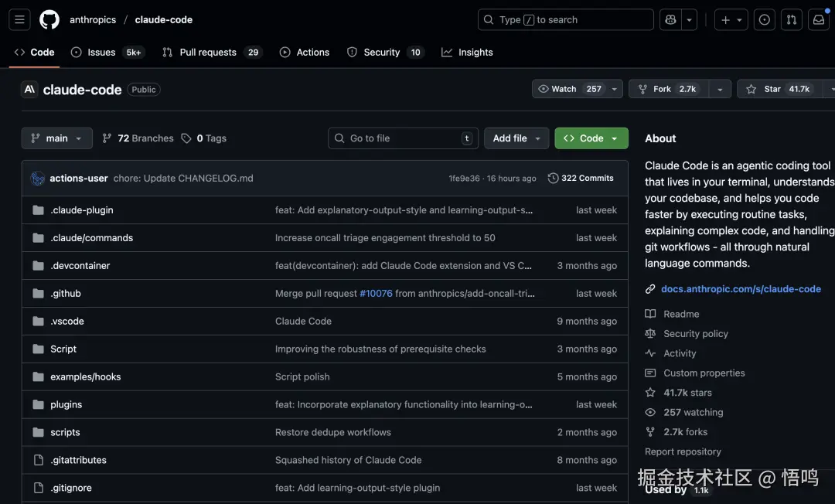This screenshot has height=504, width=835.
Task: Click the Go to file search box
Action: (403, 138)
